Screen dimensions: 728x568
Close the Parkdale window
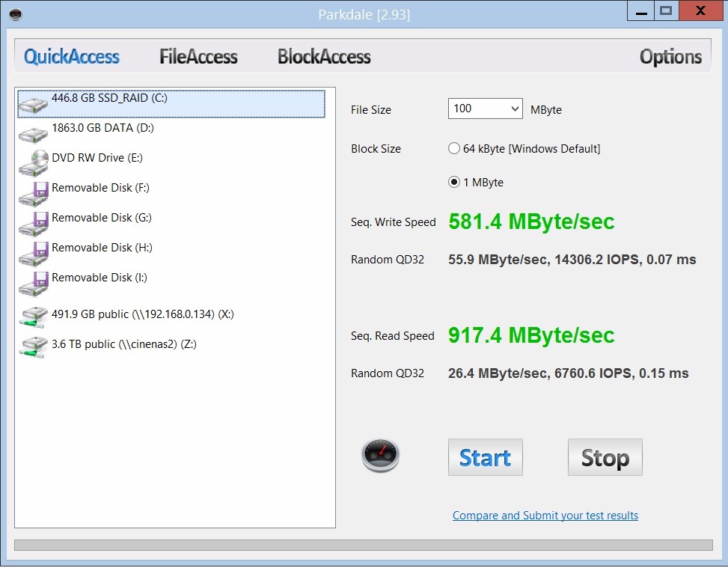(701, 10)
